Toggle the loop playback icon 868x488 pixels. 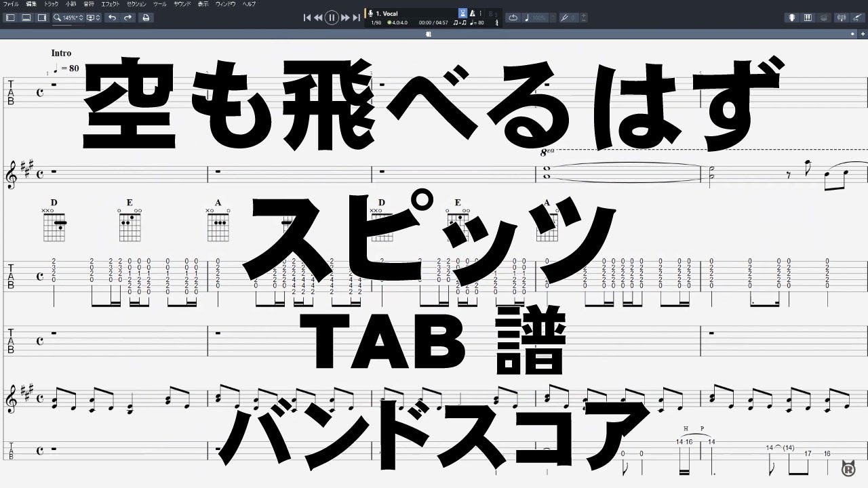tap(513, 18)
